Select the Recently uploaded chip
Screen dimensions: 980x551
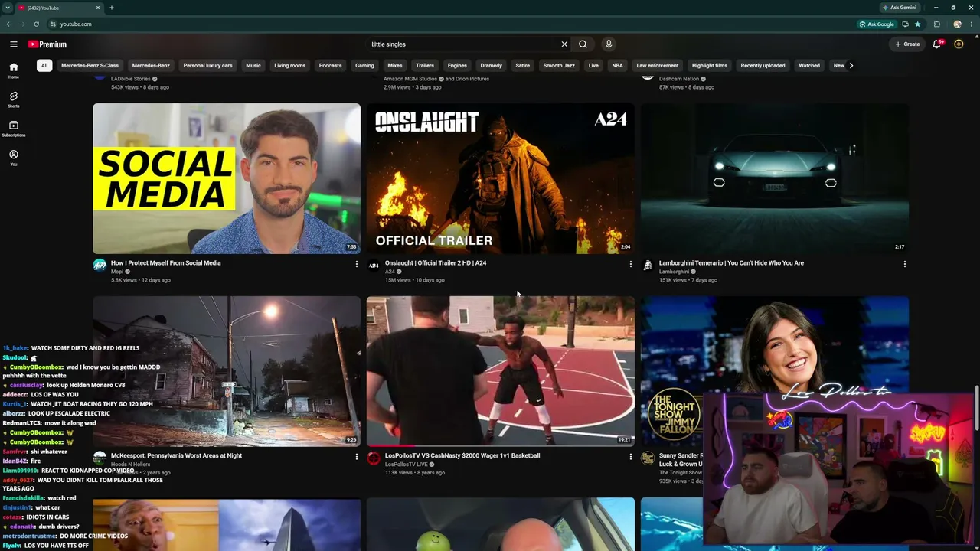763,66
